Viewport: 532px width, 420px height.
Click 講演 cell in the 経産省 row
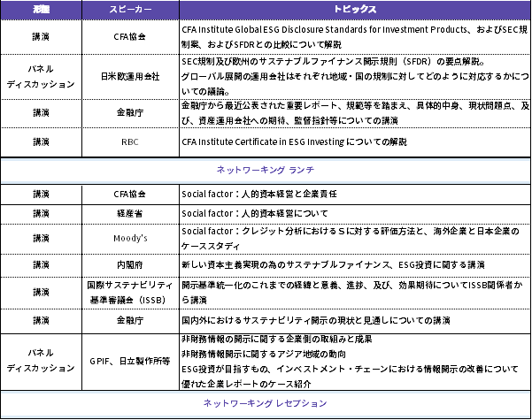[x=41, y=214]
